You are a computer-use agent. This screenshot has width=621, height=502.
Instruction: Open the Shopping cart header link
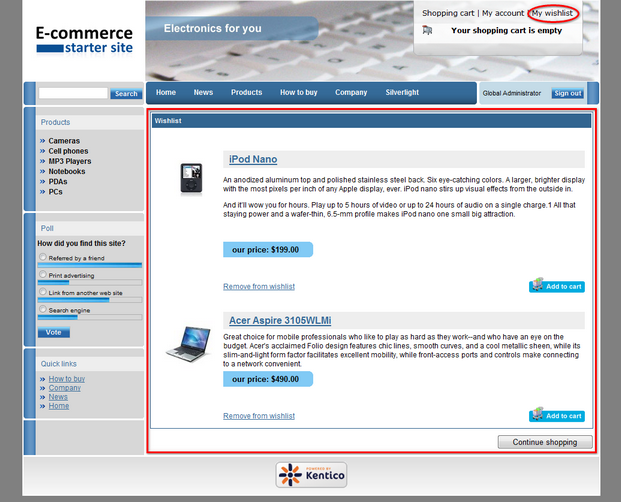click(448, 13)
